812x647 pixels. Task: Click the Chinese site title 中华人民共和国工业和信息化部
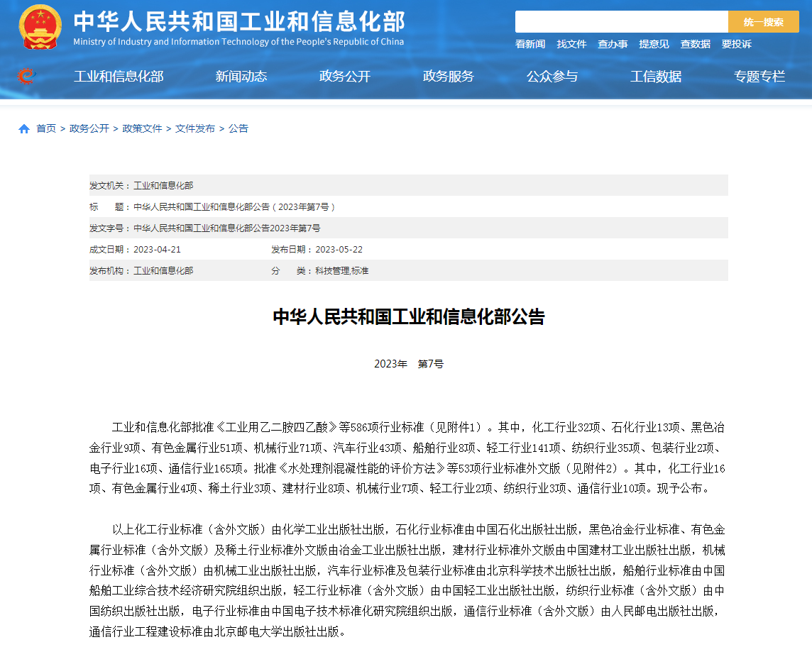(239, 22)
